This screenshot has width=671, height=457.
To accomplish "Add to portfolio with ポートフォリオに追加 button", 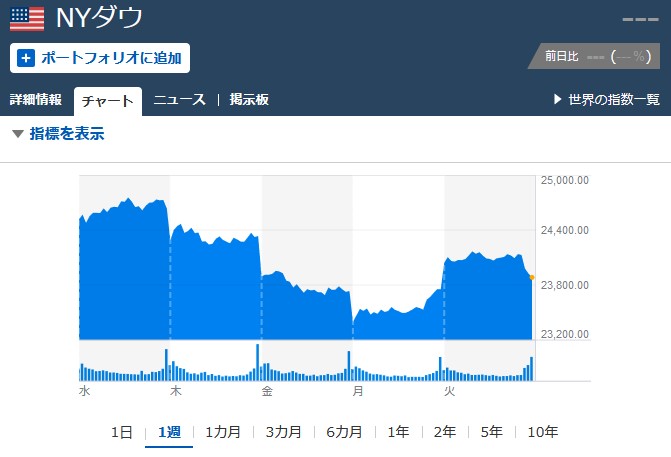I will 100,58.
